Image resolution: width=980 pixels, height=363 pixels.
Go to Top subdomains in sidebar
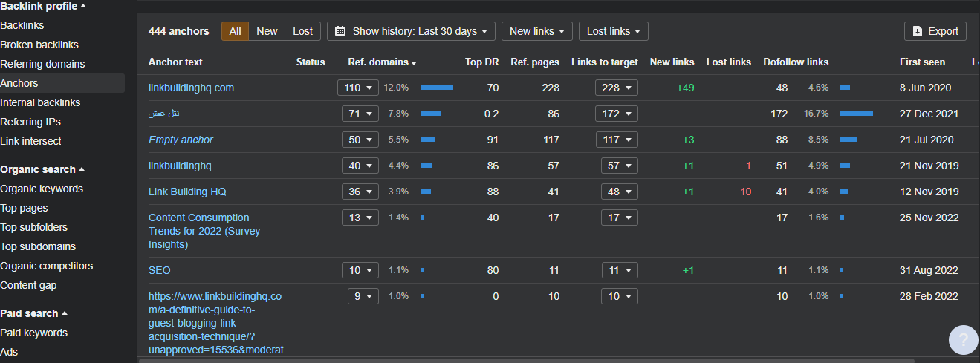38,246
